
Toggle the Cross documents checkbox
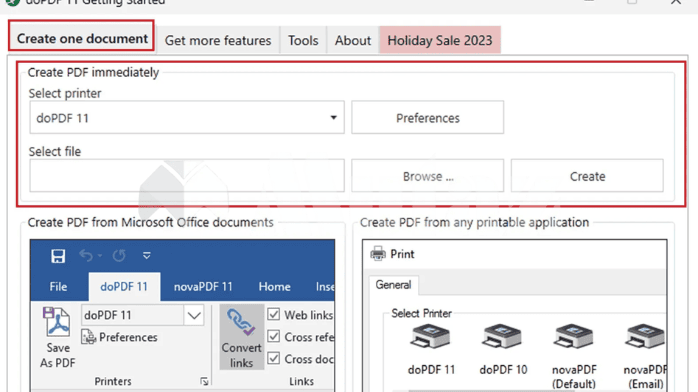274,358
